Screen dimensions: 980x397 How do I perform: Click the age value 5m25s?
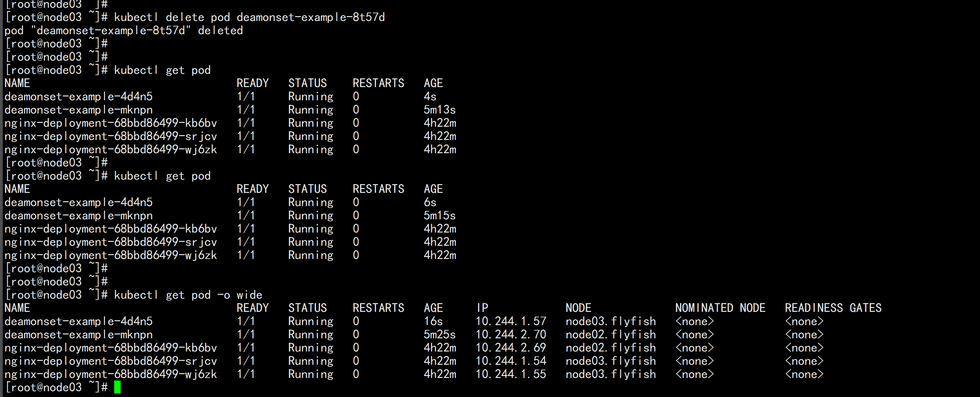tap(439, 335)
